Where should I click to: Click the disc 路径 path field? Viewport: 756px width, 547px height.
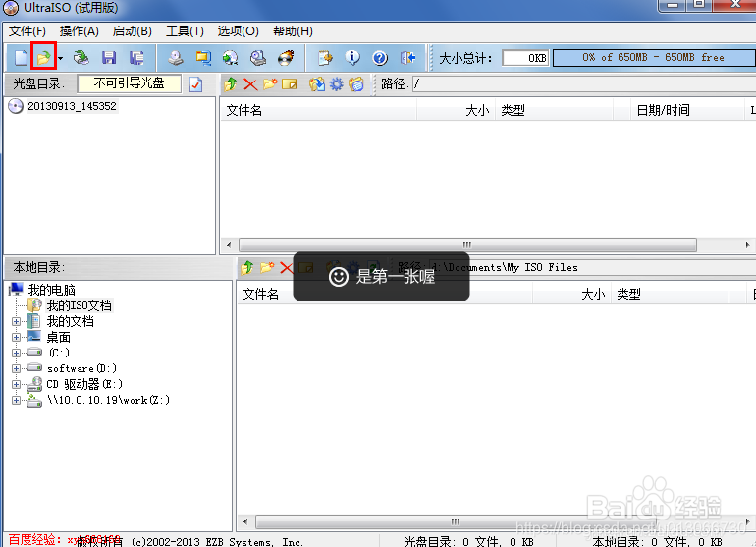click(x=584, y=83)
